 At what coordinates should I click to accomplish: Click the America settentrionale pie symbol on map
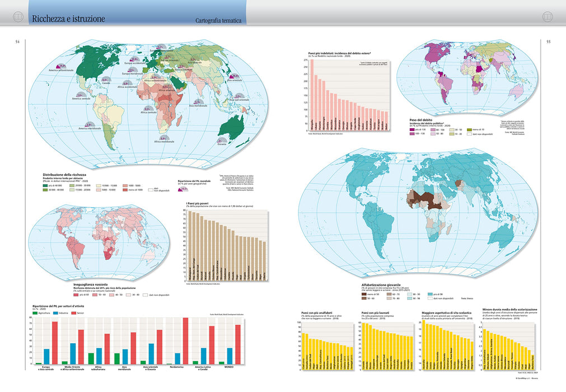[62, 67]
